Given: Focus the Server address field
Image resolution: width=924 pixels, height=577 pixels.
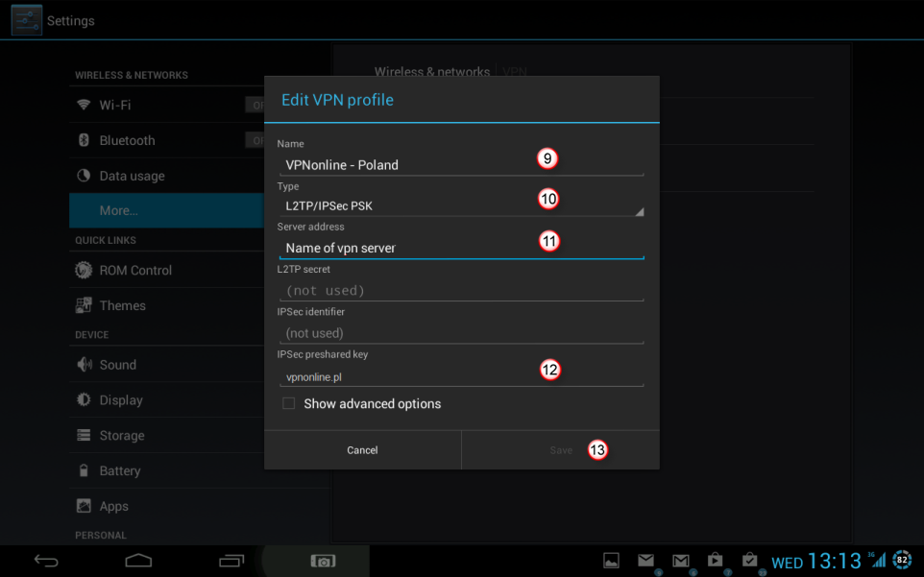Looking at the screenshot, I should (461, 248).
